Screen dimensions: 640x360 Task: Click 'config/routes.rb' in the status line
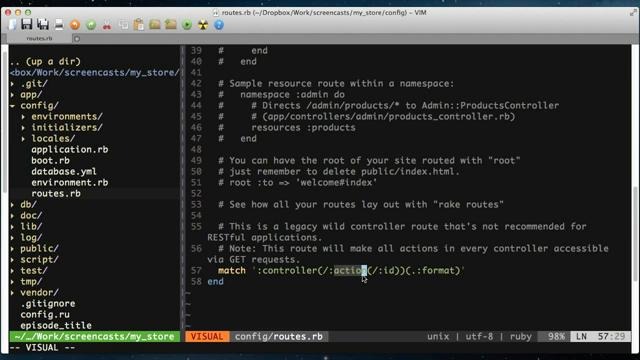coord(279,337)
